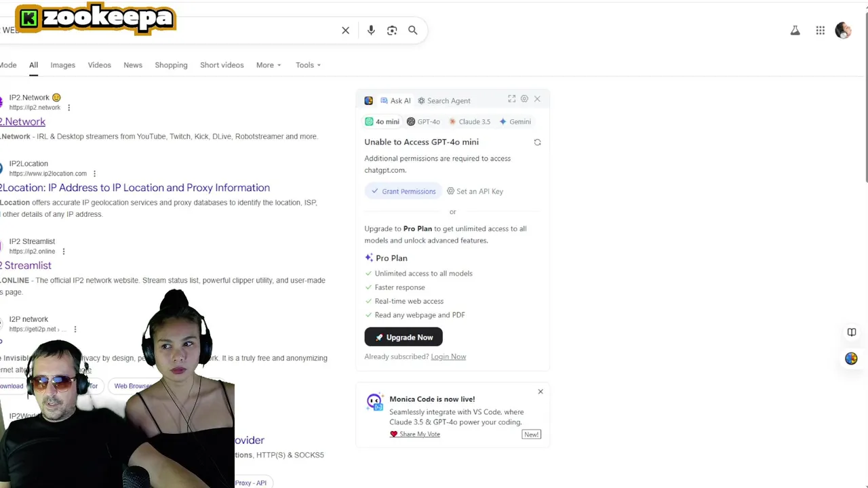Screen dimensions: 868x488
Task: Switch to the Search Agent tab
Action: pos(443,100)
